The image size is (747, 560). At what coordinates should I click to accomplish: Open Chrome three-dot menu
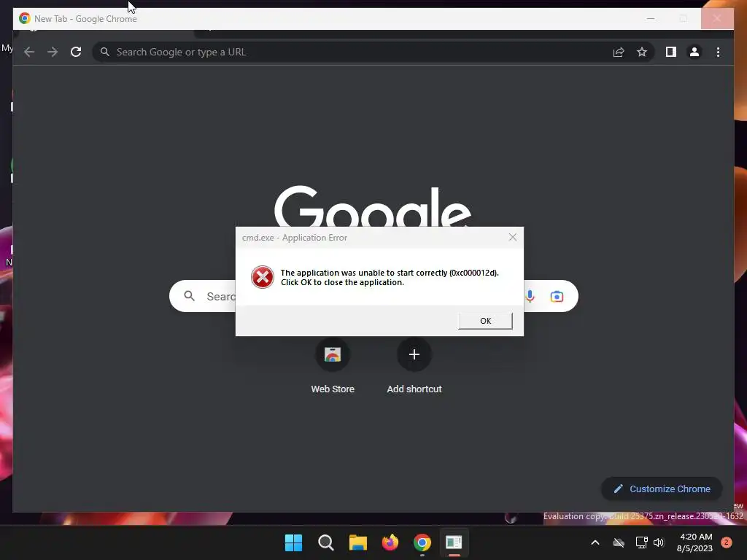click(718, 52)
